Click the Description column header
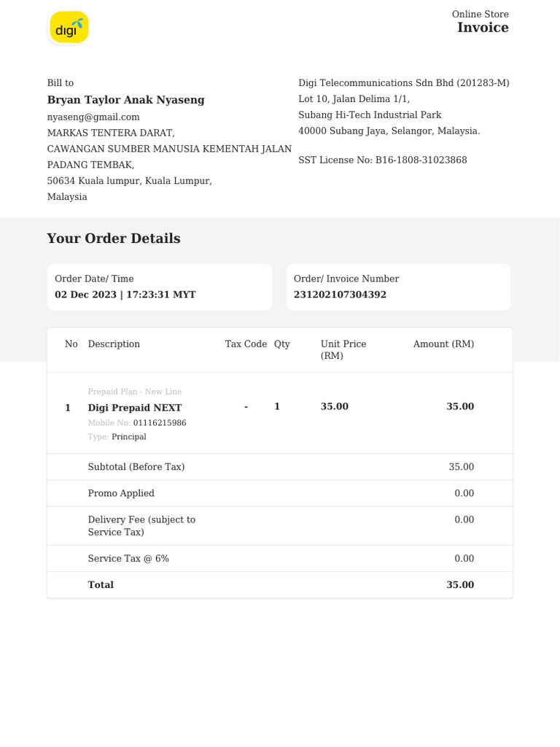Image resolution: width=560 pixels, height=747 pixels. click(x=114, y=344)
